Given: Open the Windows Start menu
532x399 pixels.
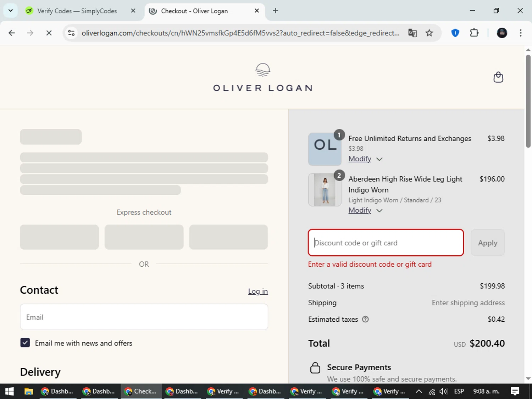Looking at the screenshot, I should [x=10, y=391].
